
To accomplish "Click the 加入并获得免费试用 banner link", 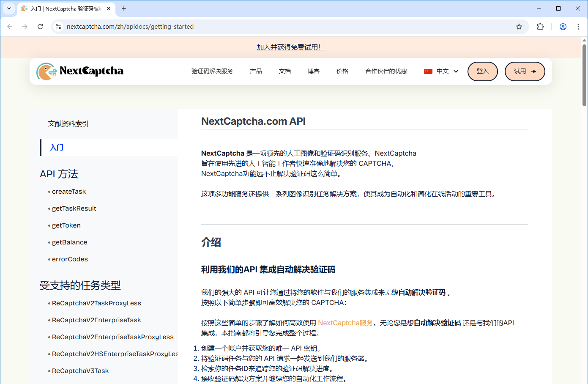I will pyautogui.click(x=291, y=47).
